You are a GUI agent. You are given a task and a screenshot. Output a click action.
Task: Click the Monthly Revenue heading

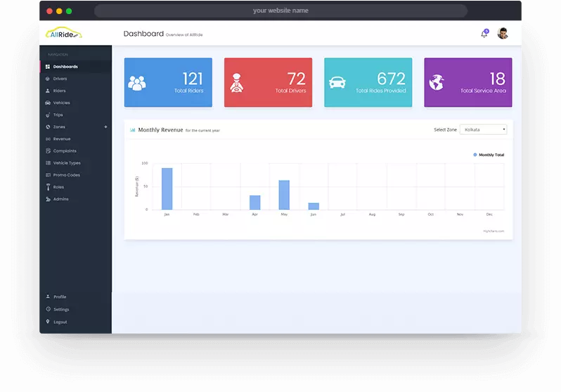(161, 130)
